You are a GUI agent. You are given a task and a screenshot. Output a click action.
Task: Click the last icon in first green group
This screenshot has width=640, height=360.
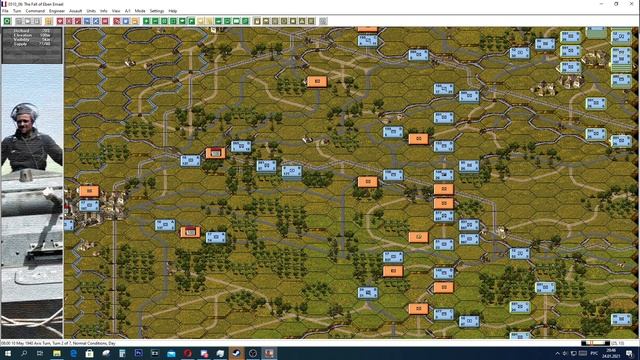click(x=191, y=21)
